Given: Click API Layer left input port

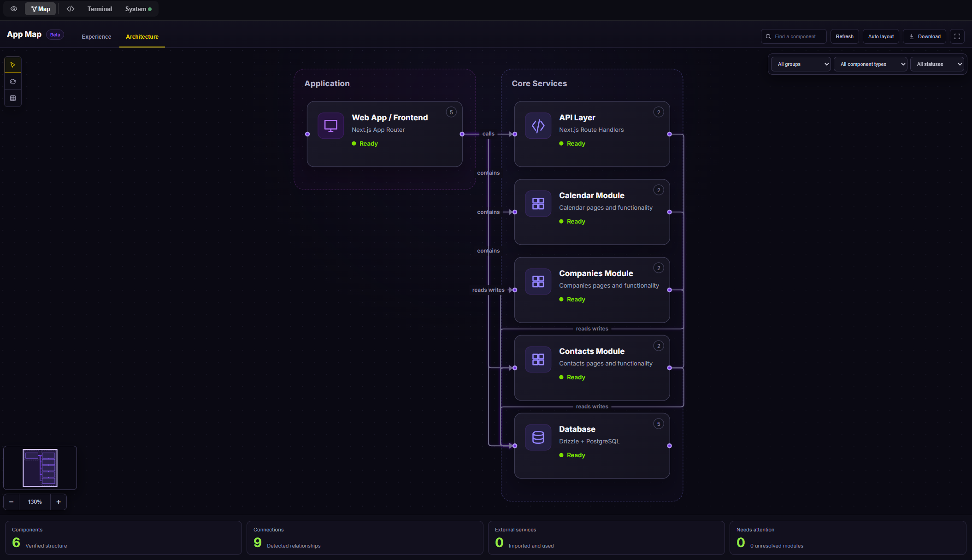Looking at the screenshot, I should 515,134.
